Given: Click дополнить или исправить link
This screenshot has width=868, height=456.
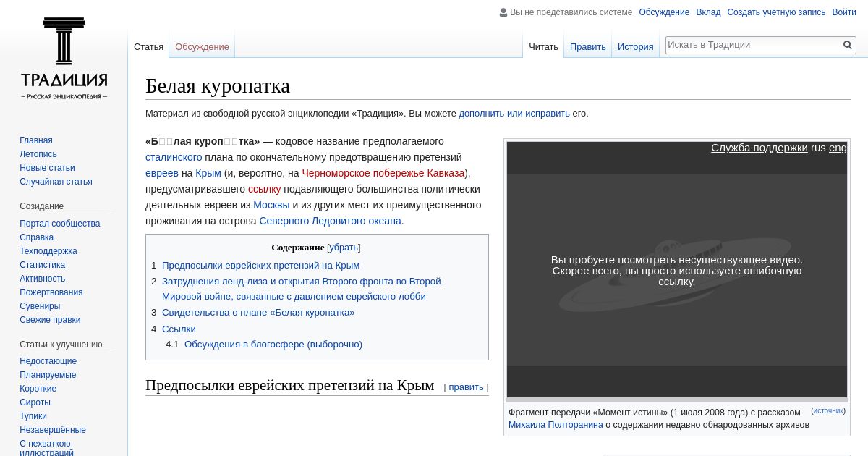Looking at the screenshot, I should (x=514, y=114).
